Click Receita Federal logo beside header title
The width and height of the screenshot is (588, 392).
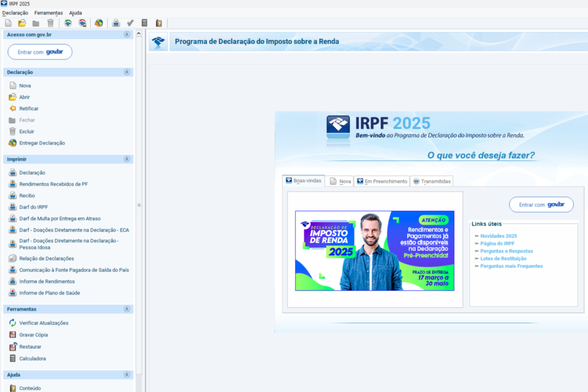pyautogui.click(x=158, y=41)
